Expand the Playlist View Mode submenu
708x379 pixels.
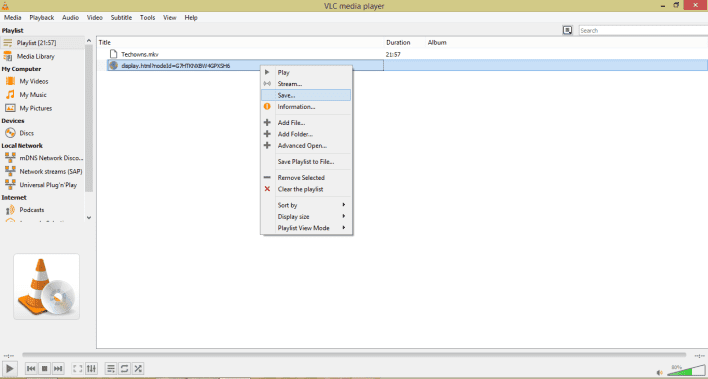click(306, 228)
